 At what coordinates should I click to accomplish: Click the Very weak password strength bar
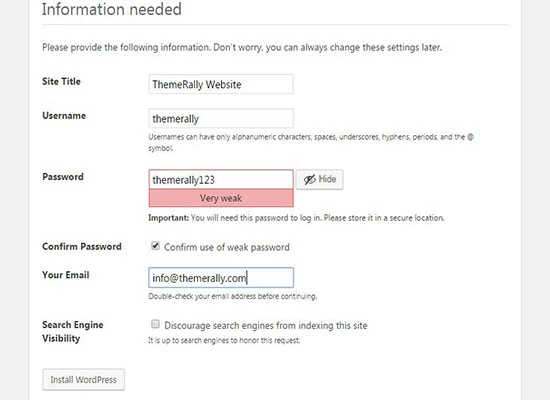[221, 198]
